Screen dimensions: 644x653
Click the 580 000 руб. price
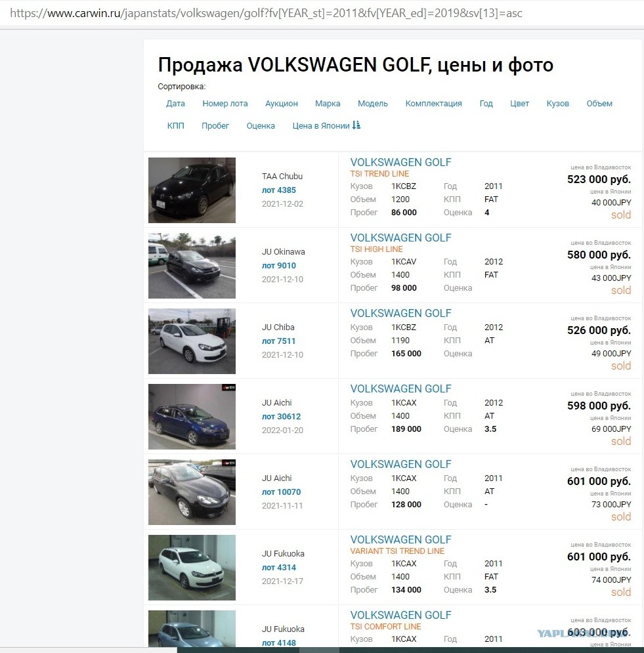tap(599, 255)
